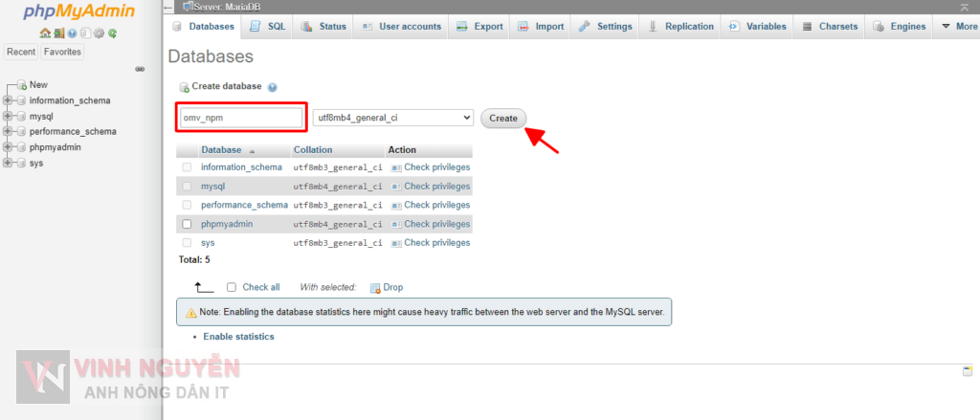Expand phpmyadmin node in the tree
Screen dimensions: 980x420
click(x=8, y=147)
